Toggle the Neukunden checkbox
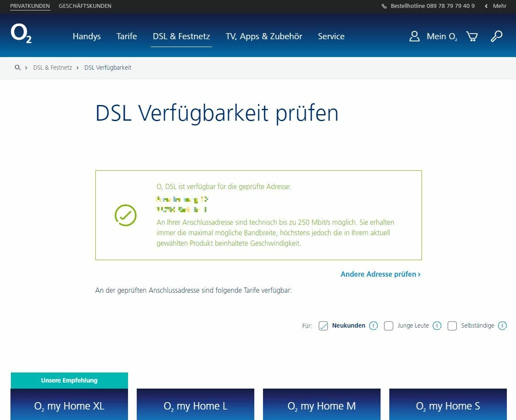 (323, 326)
